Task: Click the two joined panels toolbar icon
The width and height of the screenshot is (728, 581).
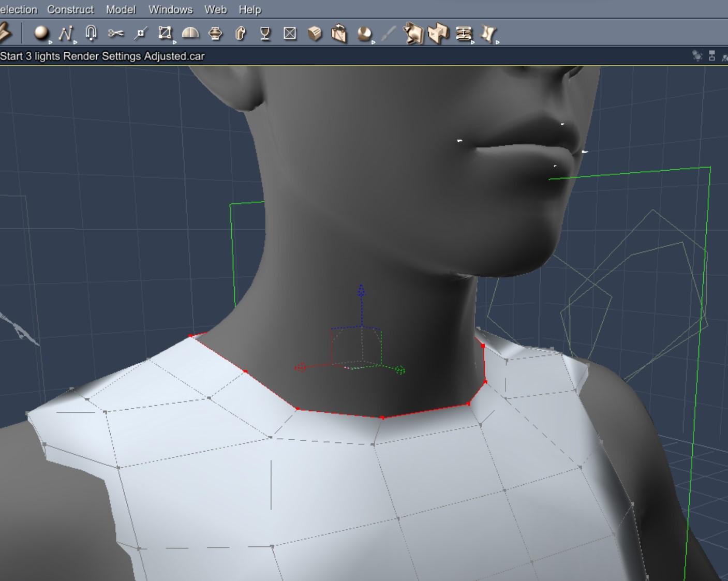Action: pyautogui.click(x=438, y=34)
